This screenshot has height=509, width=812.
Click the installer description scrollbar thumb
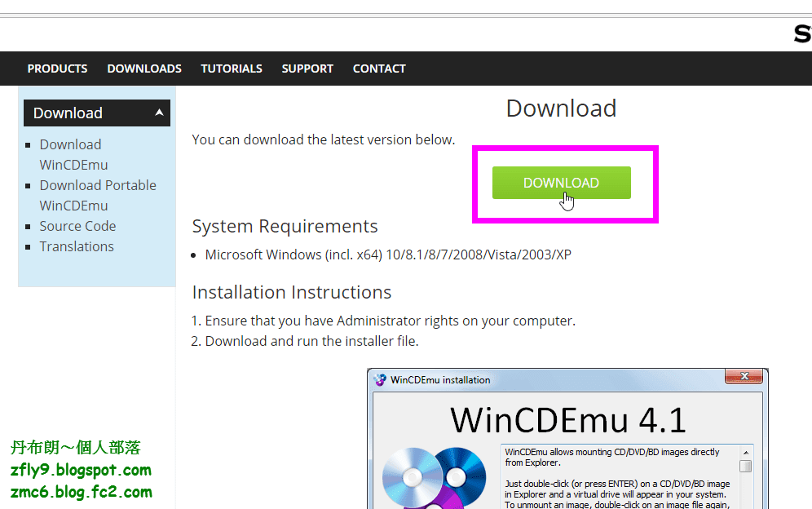coord(746,466)
